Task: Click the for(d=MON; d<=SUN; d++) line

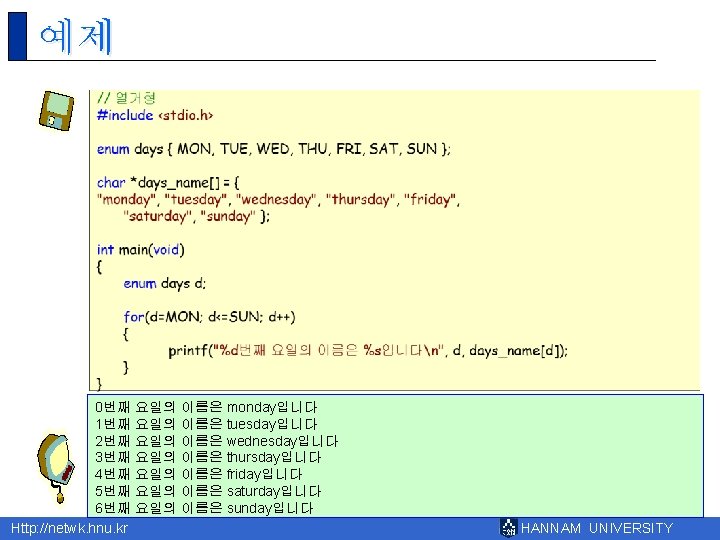Action: click(209, 317)
